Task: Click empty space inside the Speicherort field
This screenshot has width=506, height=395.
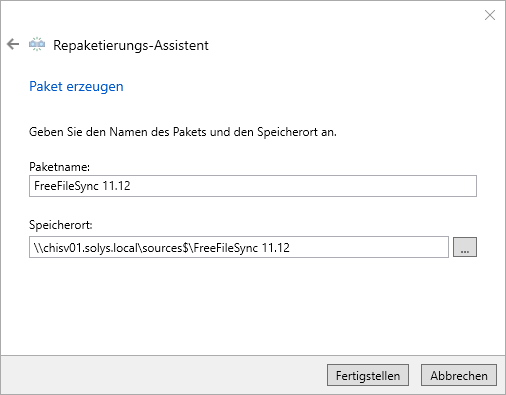Action: point(367,247)
